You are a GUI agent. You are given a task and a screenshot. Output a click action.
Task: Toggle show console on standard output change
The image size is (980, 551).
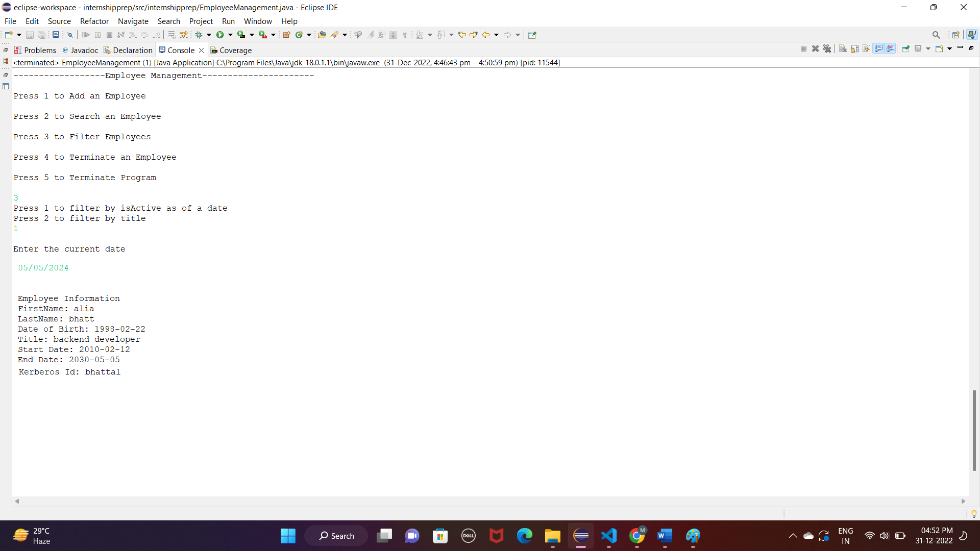(x=879, y=49)
